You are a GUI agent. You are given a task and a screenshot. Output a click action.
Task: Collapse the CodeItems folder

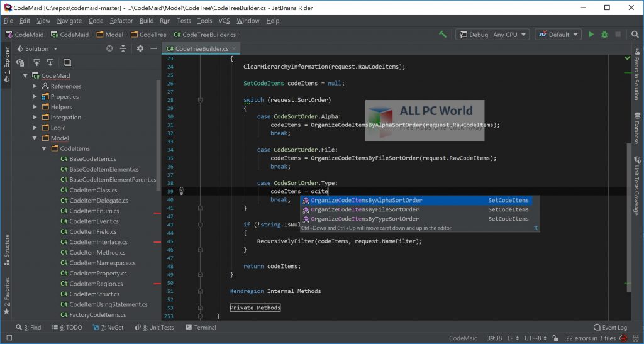pos(43,148)
